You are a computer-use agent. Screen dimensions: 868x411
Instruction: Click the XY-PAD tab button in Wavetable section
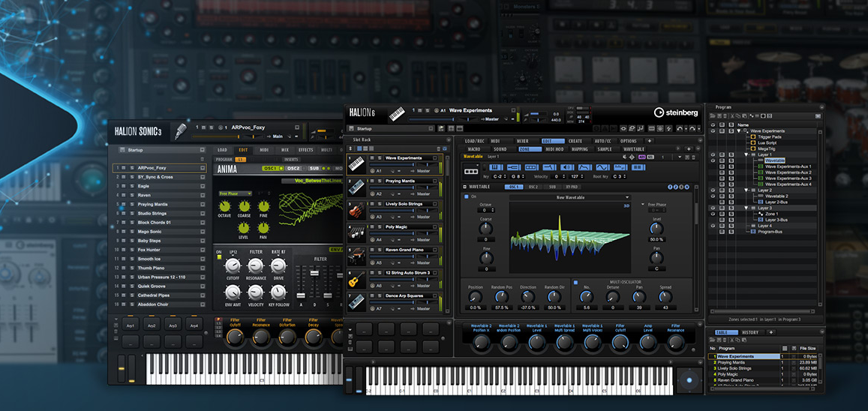click(x=572, y=187)
